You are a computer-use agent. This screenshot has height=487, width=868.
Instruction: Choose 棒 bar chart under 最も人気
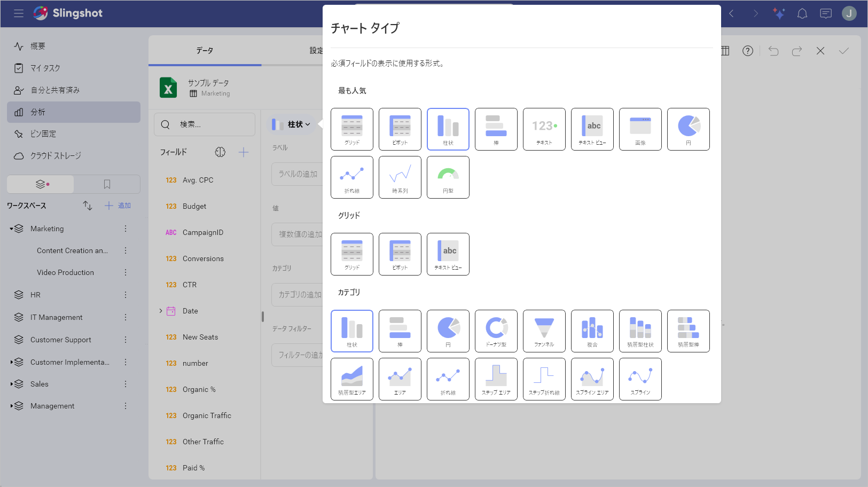[x=496, y=129]
